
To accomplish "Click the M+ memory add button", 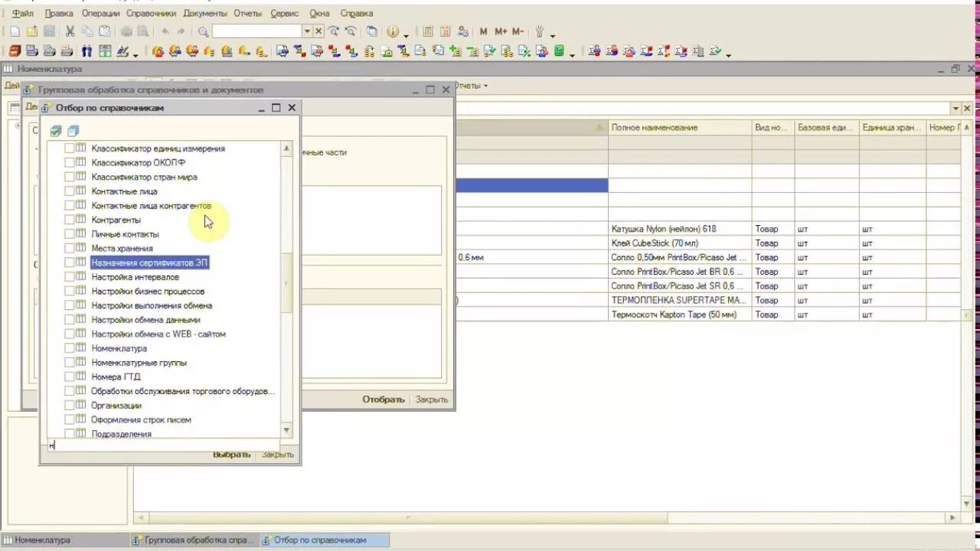I will [501, 31].
